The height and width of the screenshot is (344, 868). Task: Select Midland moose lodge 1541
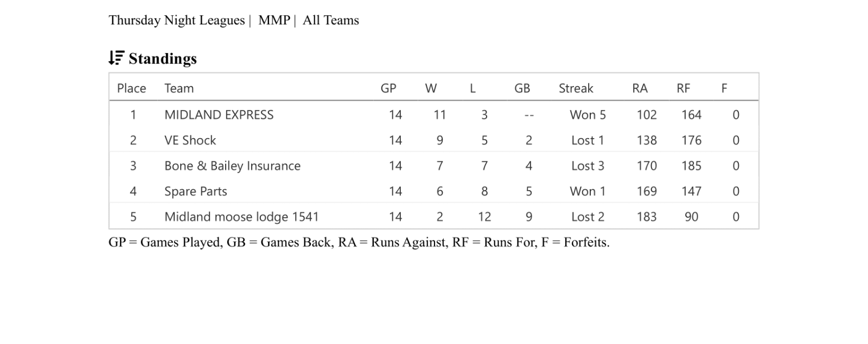coord(241,217)
